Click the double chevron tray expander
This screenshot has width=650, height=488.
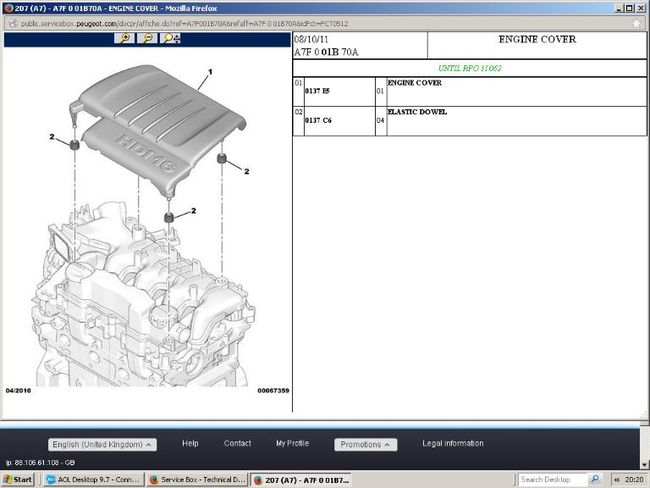(616, 480)
